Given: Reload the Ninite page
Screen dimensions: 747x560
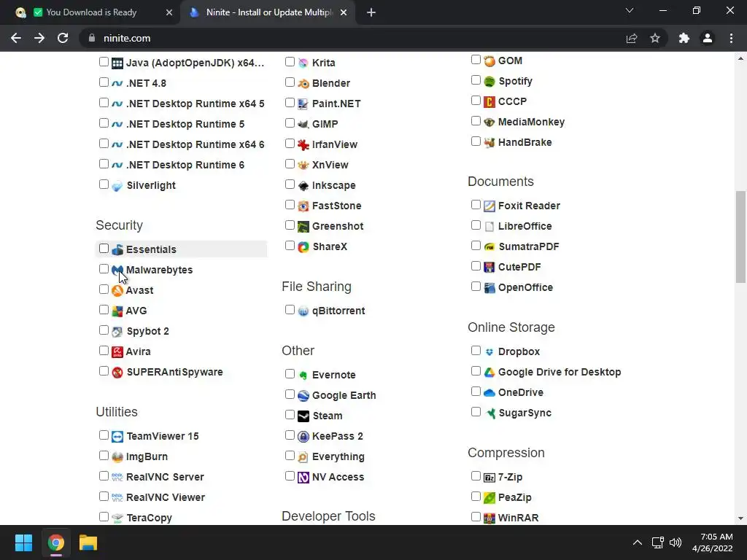Looking at the screenshot, I should 63,38.
